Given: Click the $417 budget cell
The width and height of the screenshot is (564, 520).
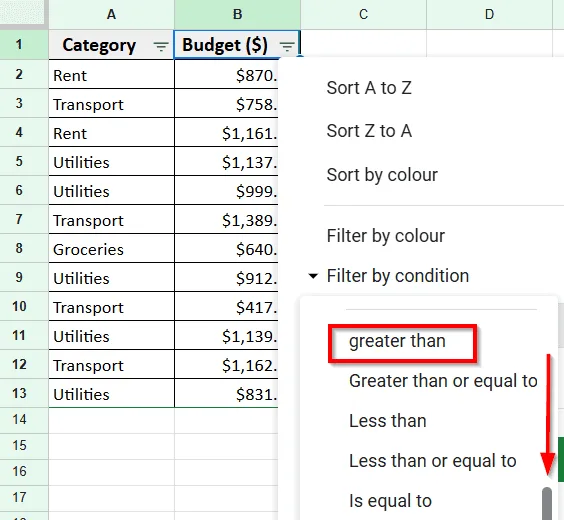Looking at the screenshot, I should click(x=227, y=306).
